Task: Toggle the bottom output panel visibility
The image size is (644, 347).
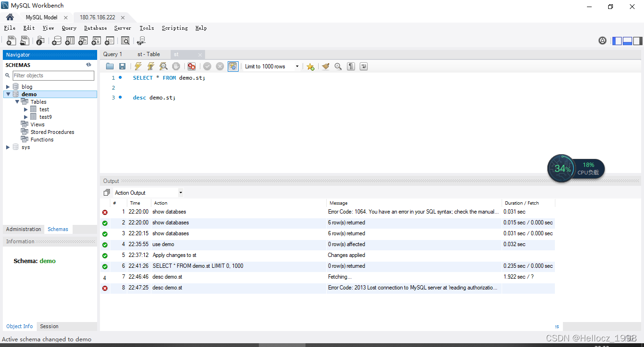Action: (x=627, y=41)
